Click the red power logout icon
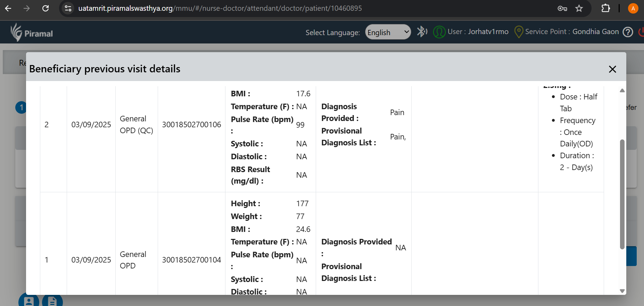The image size is (644, 306). [x=641, y=32]
